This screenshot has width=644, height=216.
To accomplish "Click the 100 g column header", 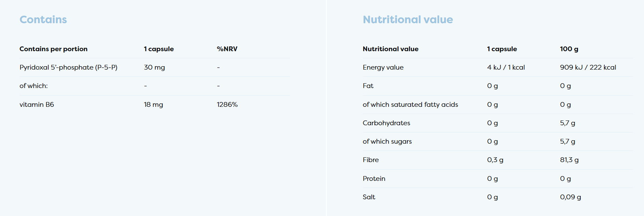I will [569, 49].
